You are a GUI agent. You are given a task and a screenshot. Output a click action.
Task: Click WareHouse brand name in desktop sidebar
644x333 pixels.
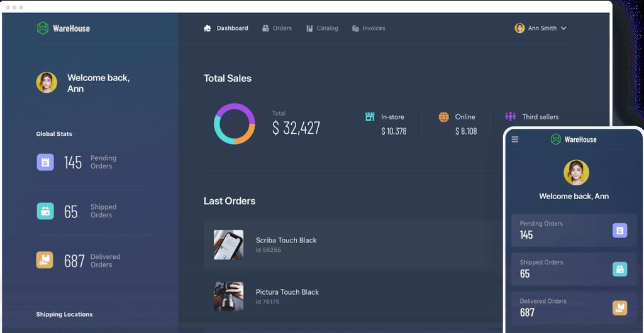coord(72,28)
